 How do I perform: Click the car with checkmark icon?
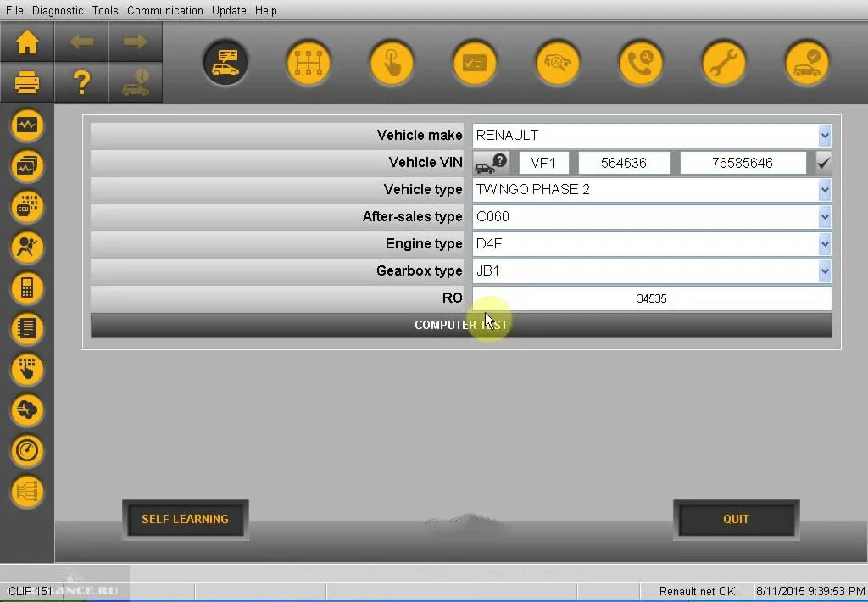pos(807,62)
